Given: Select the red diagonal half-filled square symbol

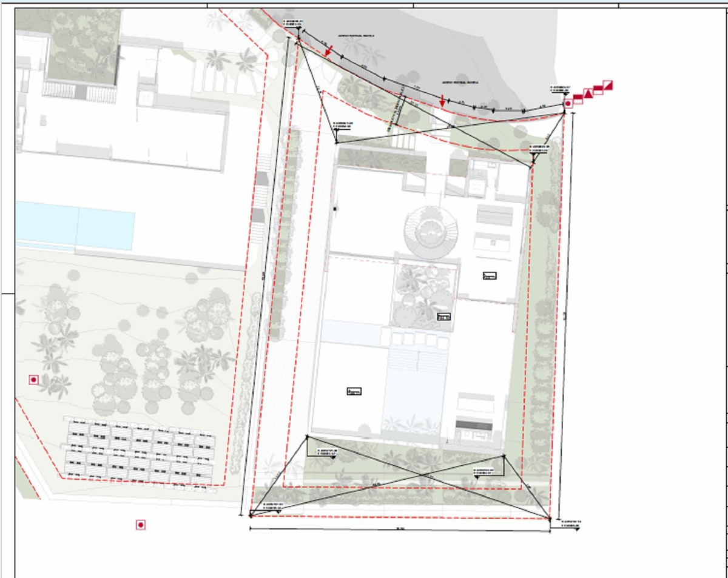Looking at the screenshot, I should (x=608, y=85).
